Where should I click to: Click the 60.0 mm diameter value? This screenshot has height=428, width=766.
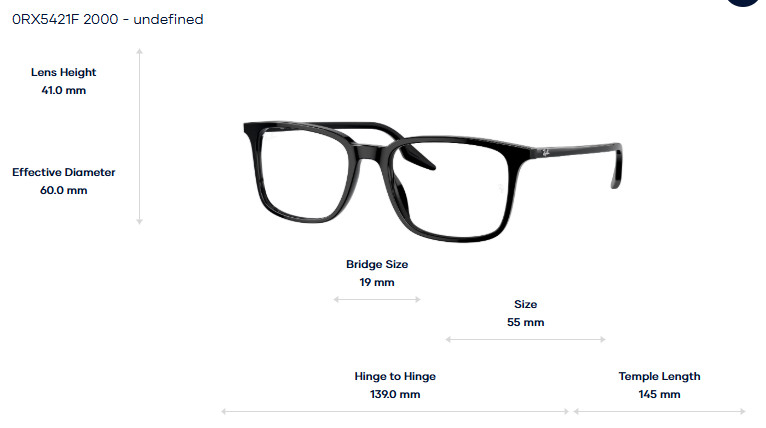tap(64, 191)
